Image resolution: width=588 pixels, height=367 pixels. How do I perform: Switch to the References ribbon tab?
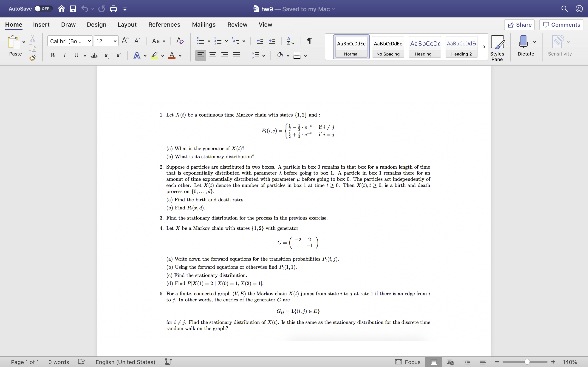pyautogui.click(x=164, y=24)
